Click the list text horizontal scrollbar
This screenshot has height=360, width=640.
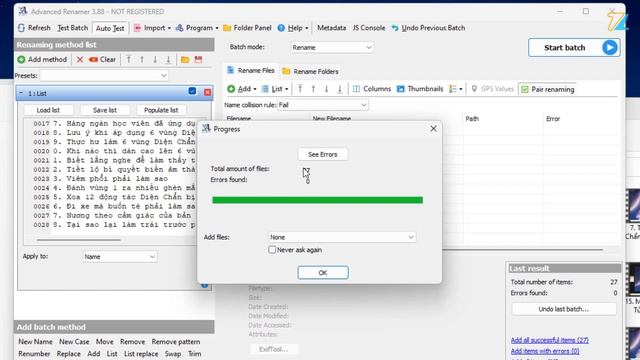[78, 240]
